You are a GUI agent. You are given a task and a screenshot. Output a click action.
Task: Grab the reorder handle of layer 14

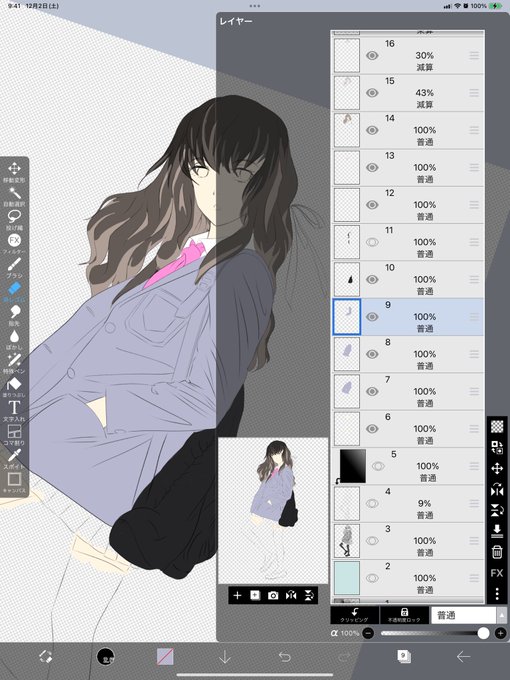pyautogui.click(x=474, y=130)
